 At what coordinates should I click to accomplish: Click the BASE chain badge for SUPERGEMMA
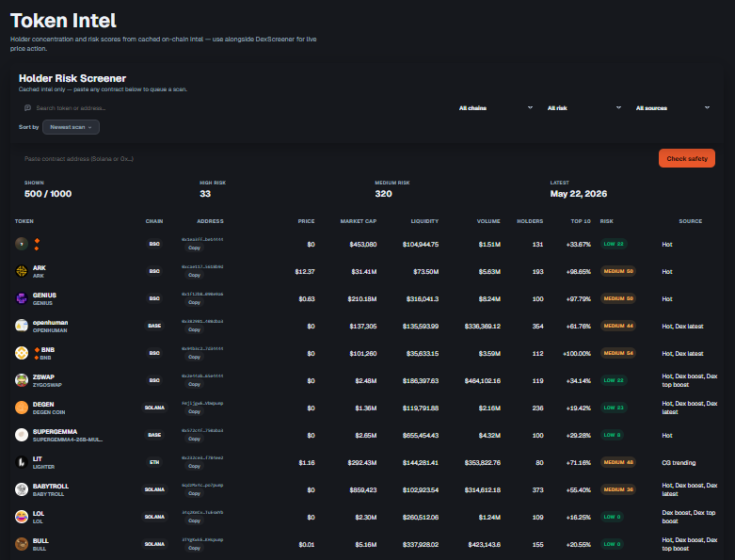(154, 435)
